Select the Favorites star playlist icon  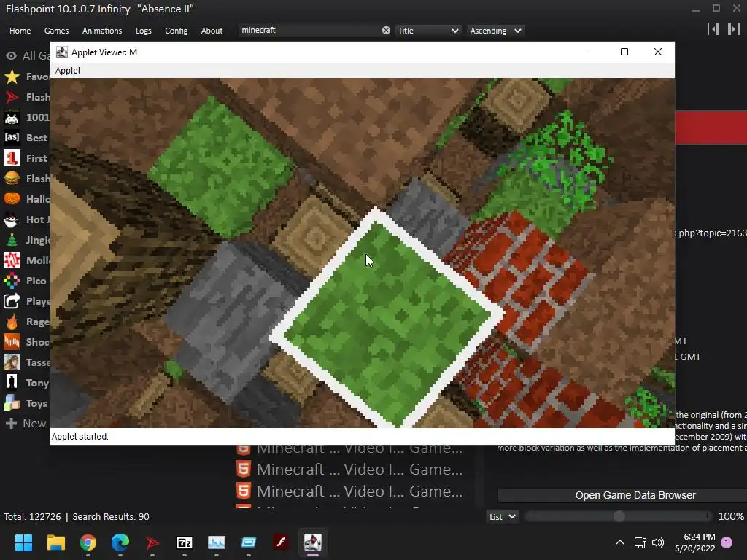pos(12,77)
